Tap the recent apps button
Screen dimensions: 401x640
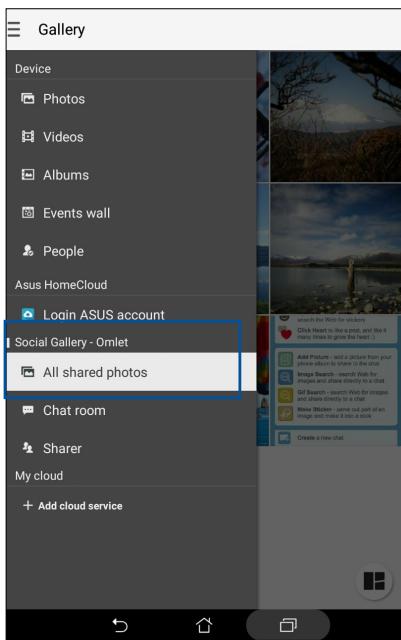tap(288, 625)
